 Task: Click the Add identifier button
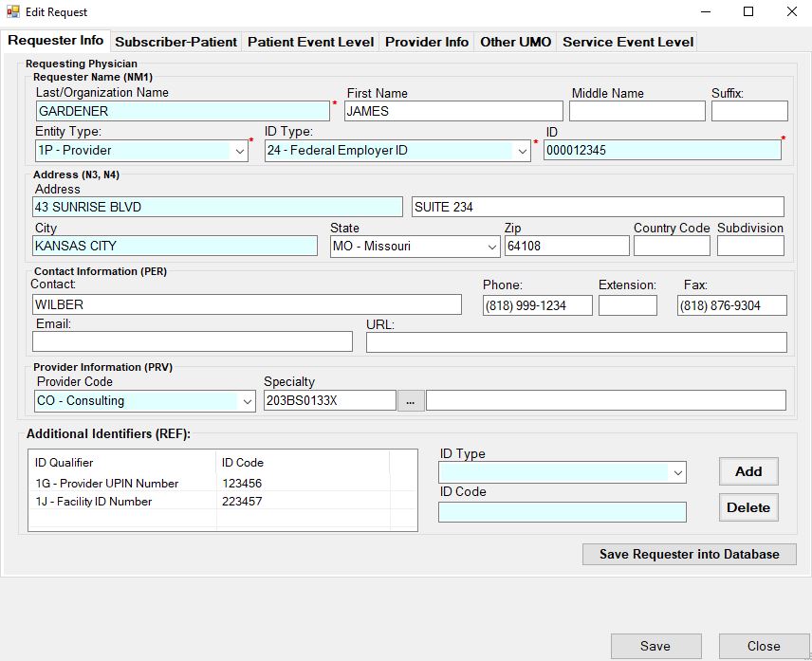(x=748, y=471)
